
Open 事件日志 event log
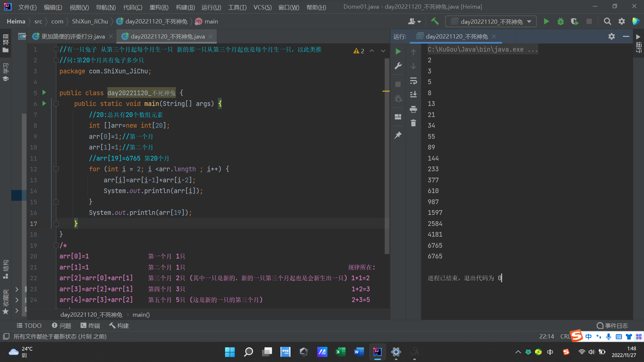click(612, 325)
